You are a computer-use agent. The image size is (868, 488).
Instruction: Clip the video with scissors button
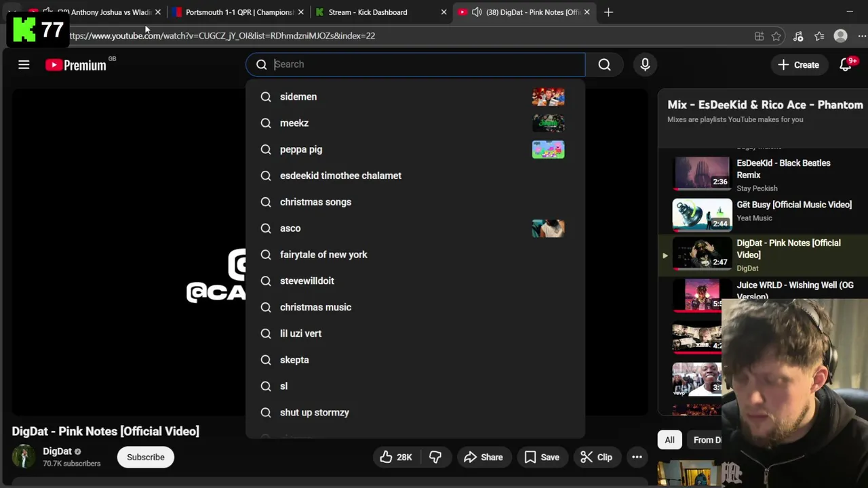tap(597, 457)
